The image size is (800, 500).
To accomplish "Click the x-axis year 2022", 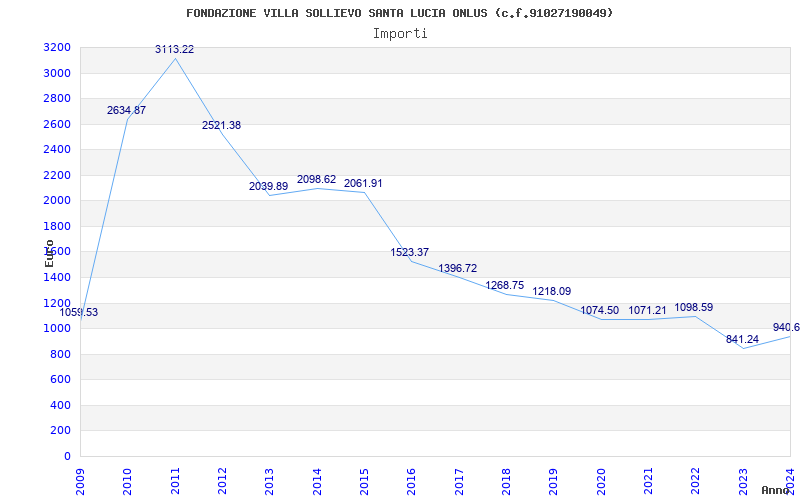I will coord(696,481).
